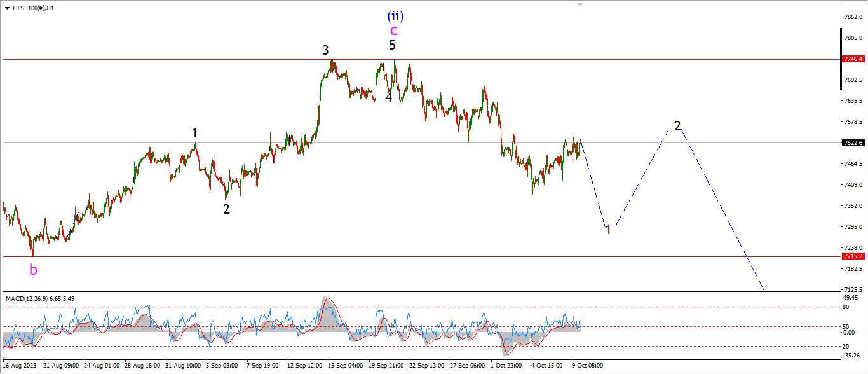
Task: Select the black 7522.6 current price label
Action: click(853, 143)
